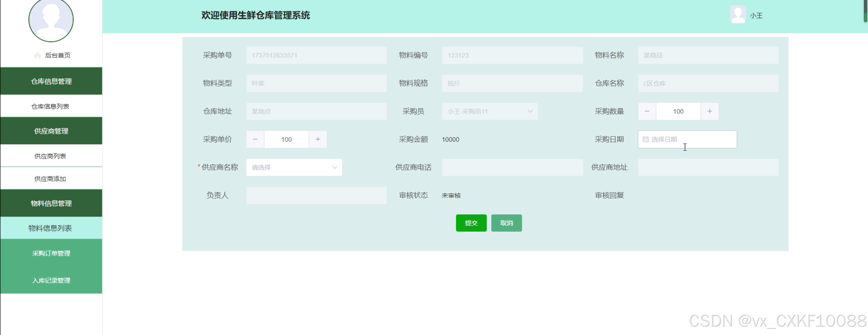Viewport: 868px width, 335px height.
Task: Decrease 采购单价 using the minus button
Action: pyautogui.click(x=255, y=140)
